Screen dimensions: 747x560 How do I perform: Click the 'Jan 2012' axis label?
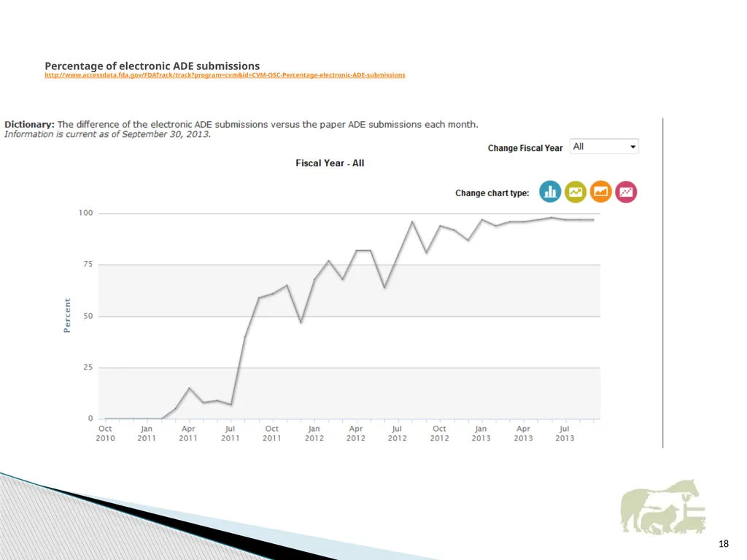pos(314,433)
